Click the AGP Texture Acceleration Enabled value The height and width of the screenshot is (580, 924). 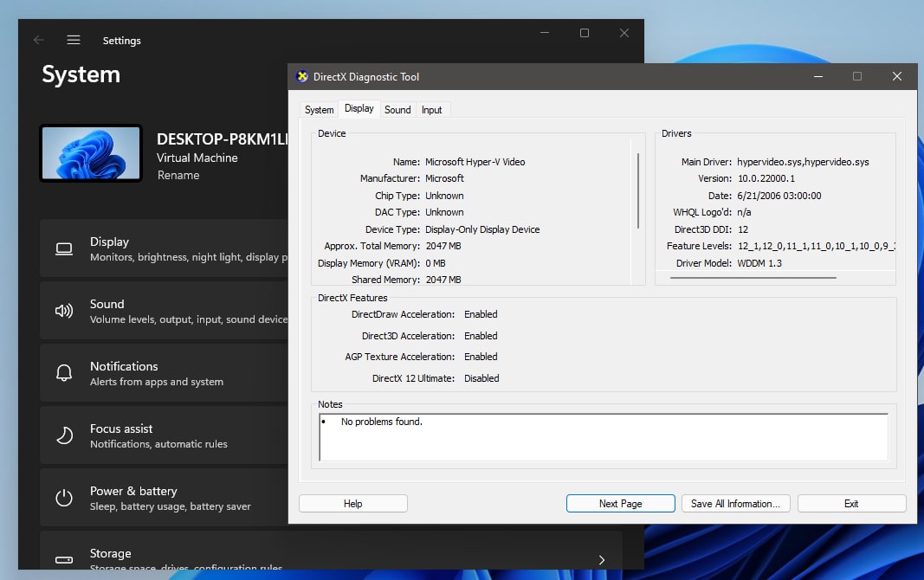tap(481, 357)
